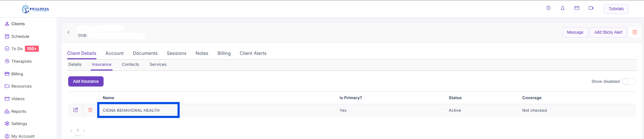644x139 pixels.
Task: Edit the Cigna Behavioral Health insurance
Action: point(76,110)
